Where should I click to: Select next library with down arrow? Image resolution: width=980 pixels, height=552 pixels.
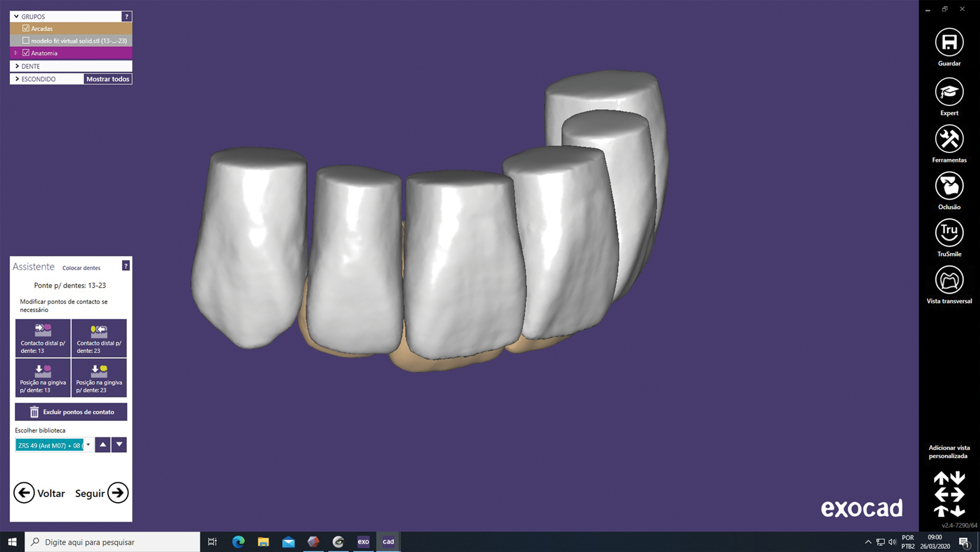[119, 445]
